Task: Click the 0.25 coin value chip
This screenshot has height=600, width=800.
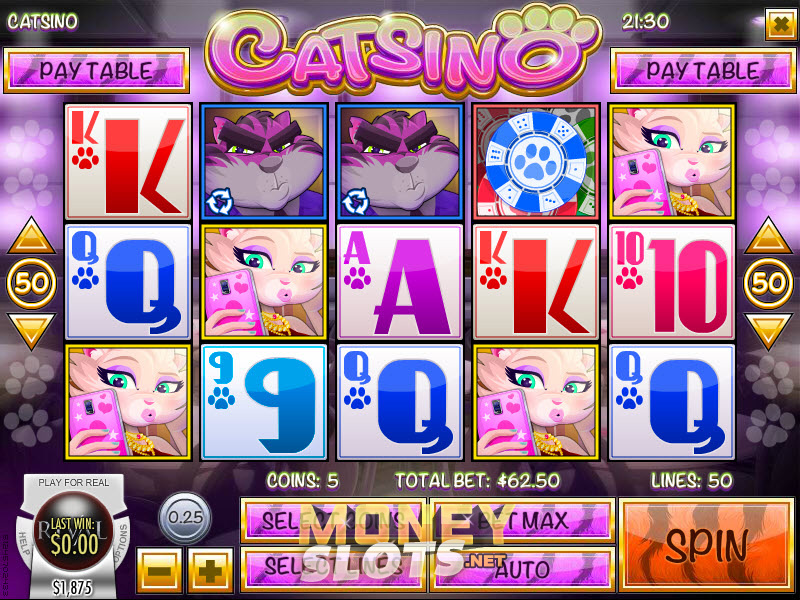Action: pyautogui.click(x=186, y=517)
